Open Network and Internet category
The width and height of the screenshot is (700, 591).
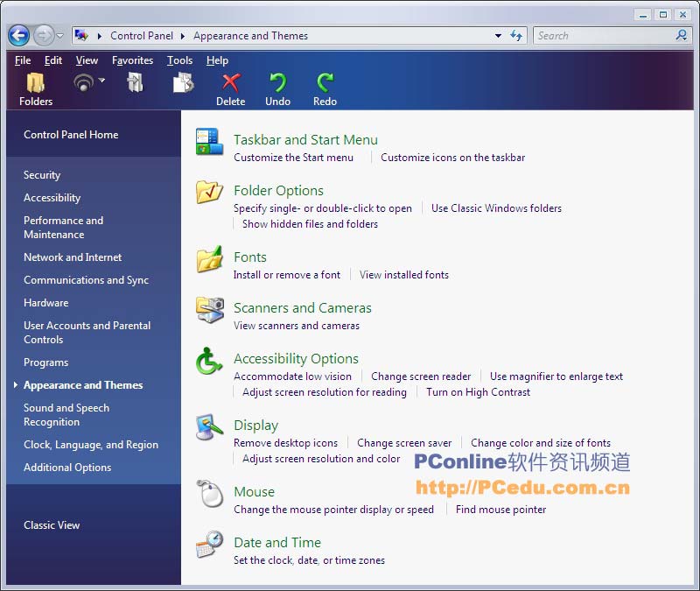73,257
